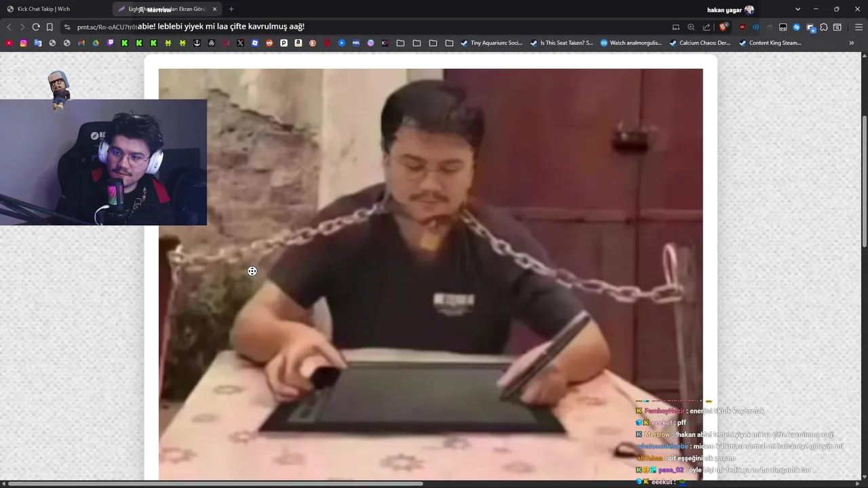Open the Brave hamburger main menu

(x=859, y=27)
